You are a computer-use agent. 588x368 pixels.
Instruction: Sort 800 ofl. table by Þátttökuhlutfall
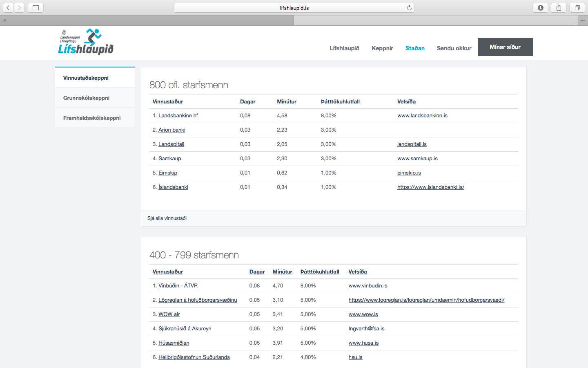340,101
